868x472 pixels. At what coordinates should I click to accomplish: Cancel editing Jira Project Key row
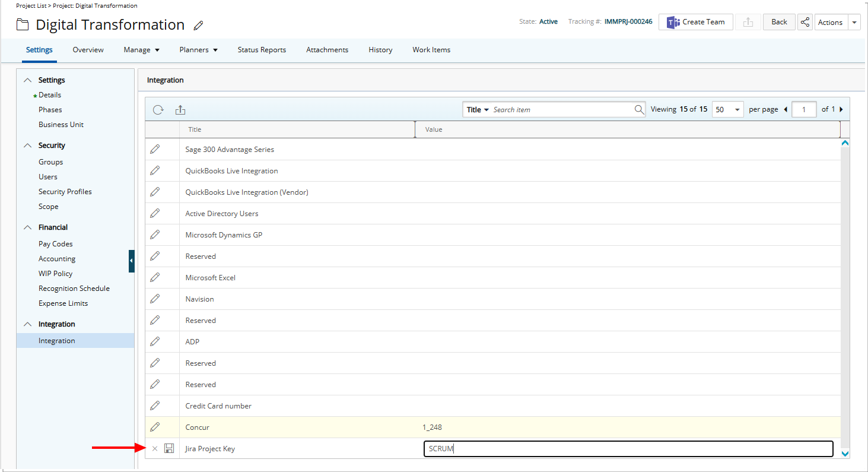155,448
